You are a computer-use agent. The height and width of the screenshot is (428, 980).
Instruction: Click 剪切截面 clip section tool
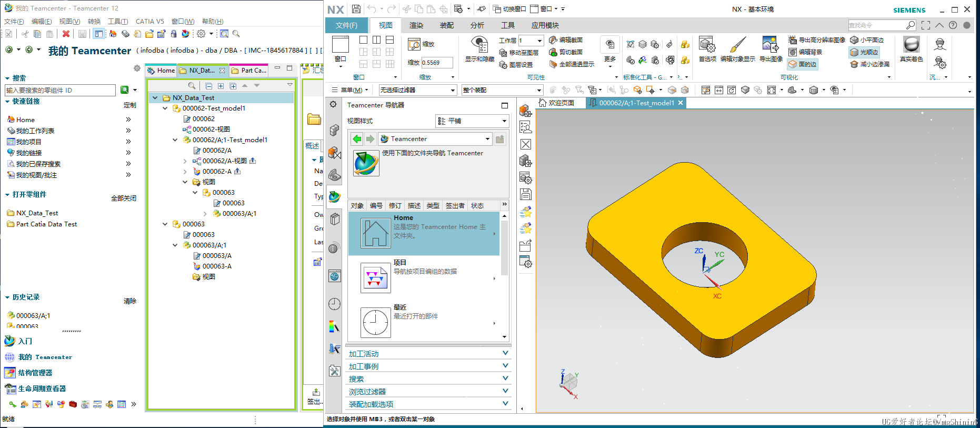565,52
